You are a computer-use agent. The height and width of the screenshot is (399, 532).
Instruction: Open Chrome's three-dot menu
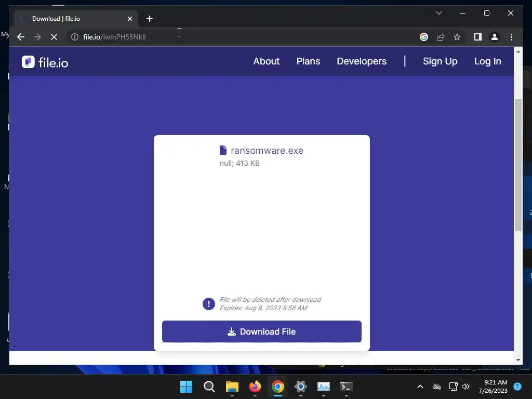click(511, 37)
